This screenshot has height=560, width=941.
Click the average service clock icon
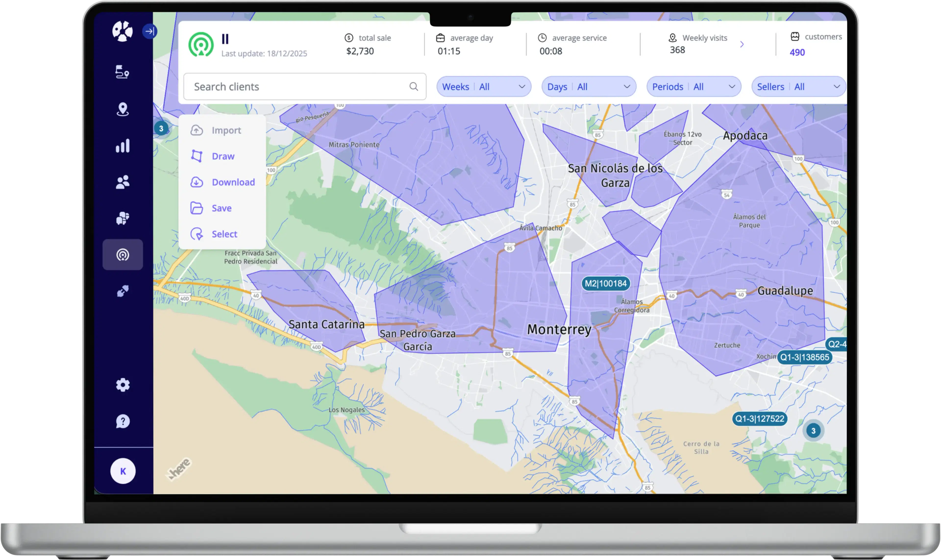click(x=542, y=38)
